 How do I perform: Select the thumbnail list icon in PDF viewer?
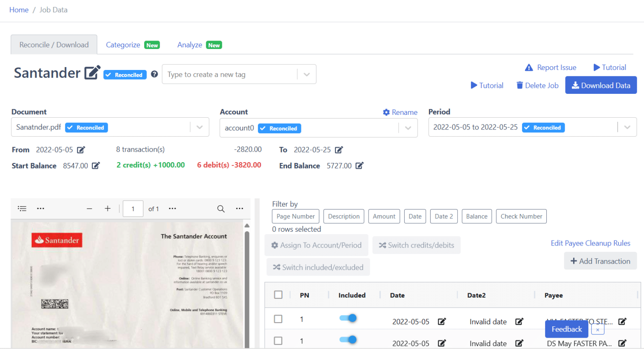(22, 208)
